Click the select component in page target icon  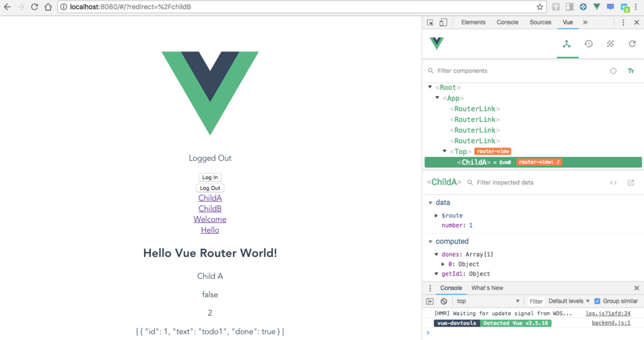click(x=613, y=71)
